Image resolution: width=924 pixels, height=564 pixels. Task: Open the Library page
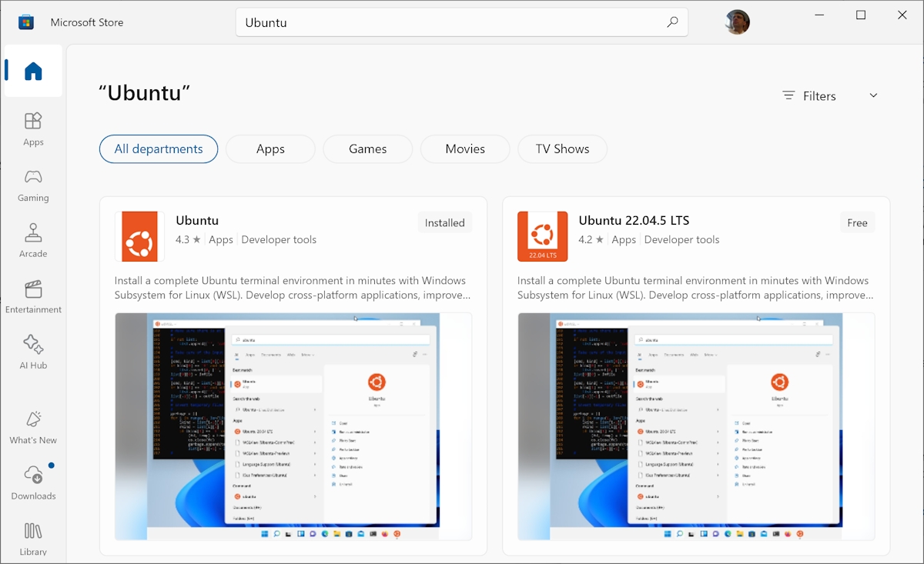(x=33, y=539)
